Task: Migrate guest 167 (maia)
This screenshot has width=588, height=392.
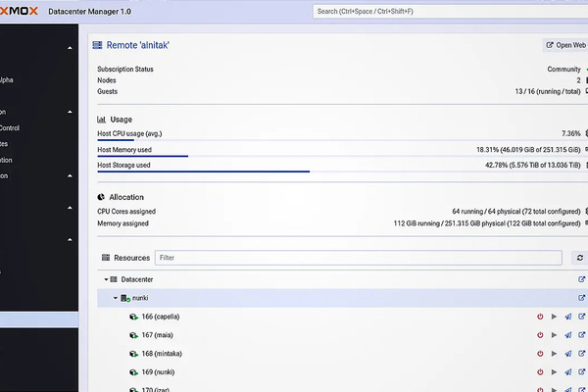Action: [568, 335]
